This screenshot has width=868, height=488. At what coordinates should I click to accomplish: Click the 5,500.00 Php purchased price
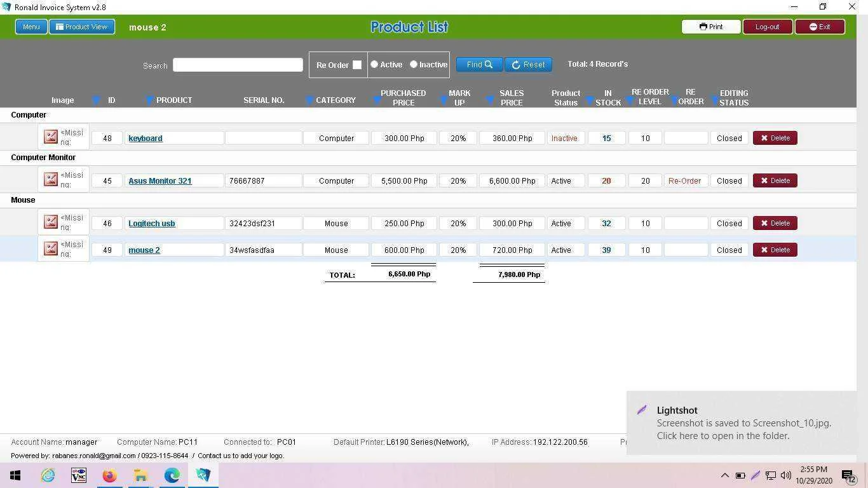click(404, 180)
